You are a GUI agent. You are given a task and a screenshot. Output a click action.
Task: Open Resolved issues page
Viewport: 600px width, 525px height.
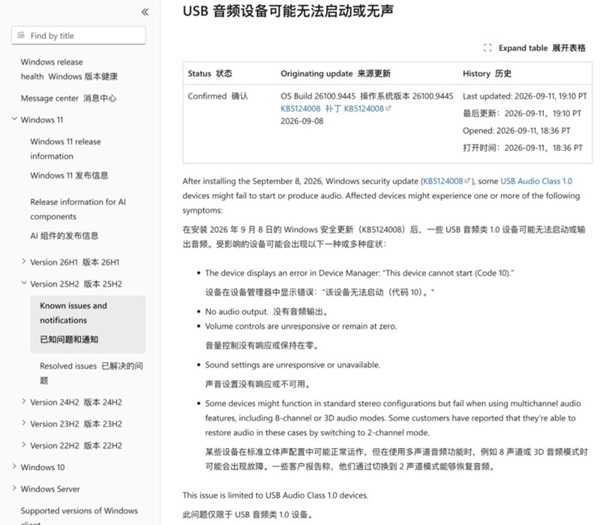(x=91, y=373)
